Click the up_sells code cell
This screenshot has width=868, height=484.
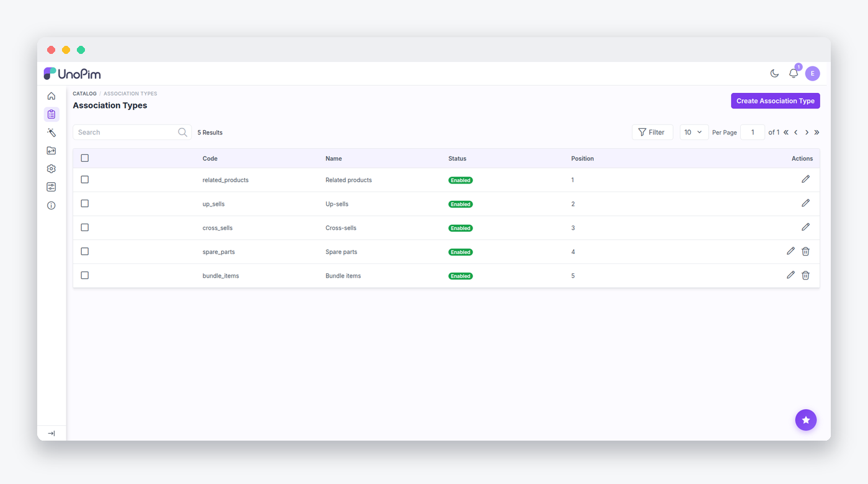[x=214, y=204]
